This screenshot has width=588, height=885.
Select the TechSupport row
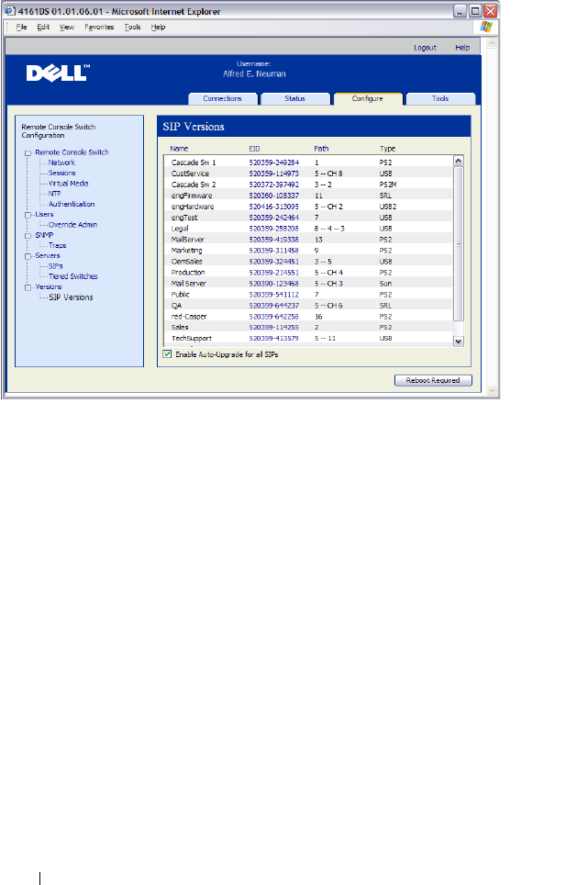[308, 339]
